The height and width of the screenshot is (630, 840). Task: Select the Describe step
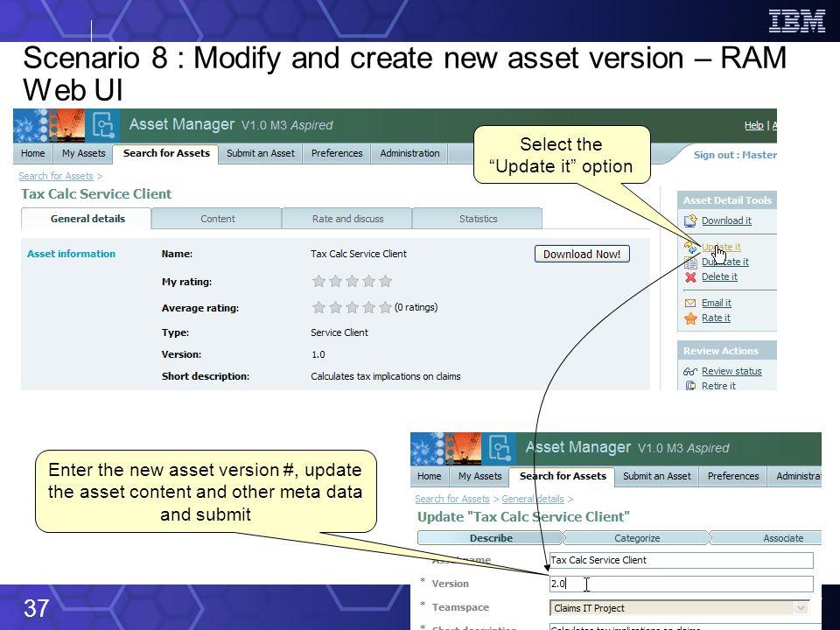tap(491, 538)
